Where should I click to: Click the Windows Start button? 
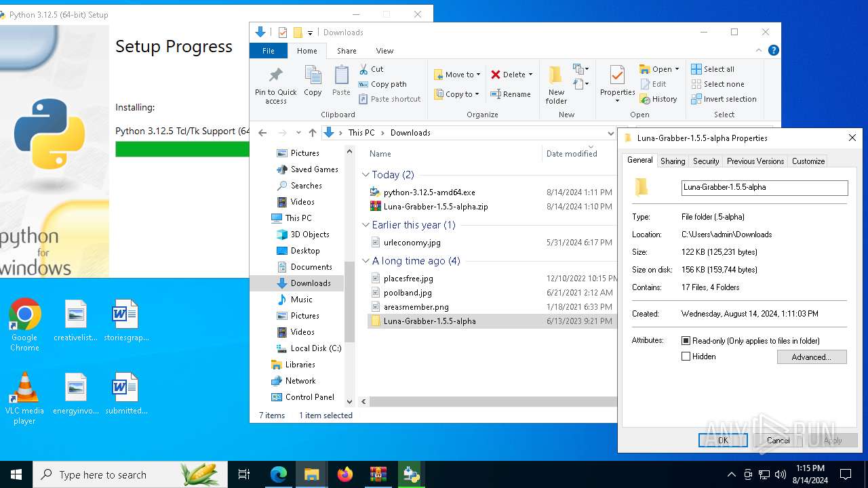[16, 474]
